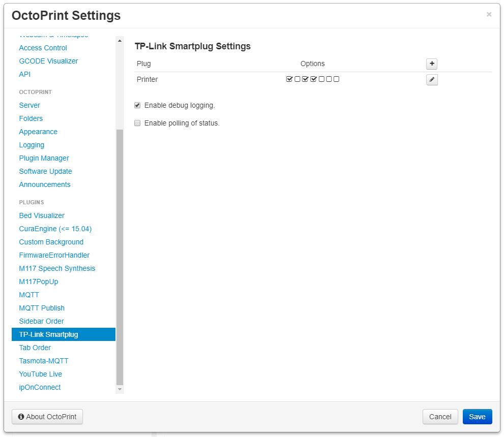504x437 pixels.
Task: Toggle Enable debug logging checkbox
Action: click(x=137, y=105)
